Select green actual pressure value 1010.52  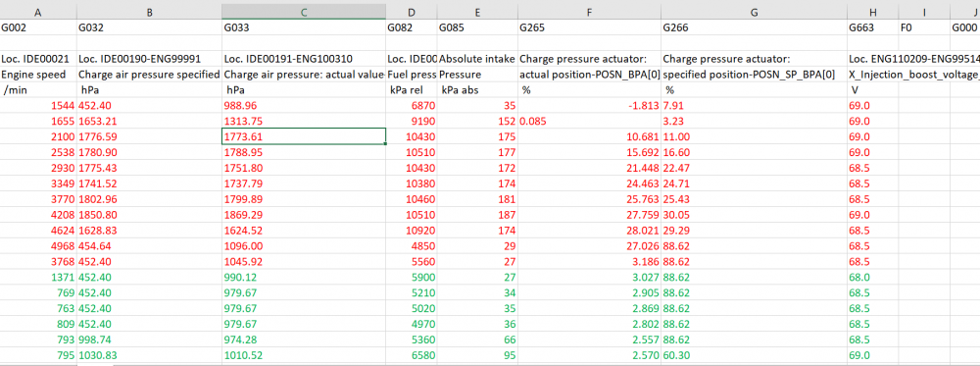(304, 356)
